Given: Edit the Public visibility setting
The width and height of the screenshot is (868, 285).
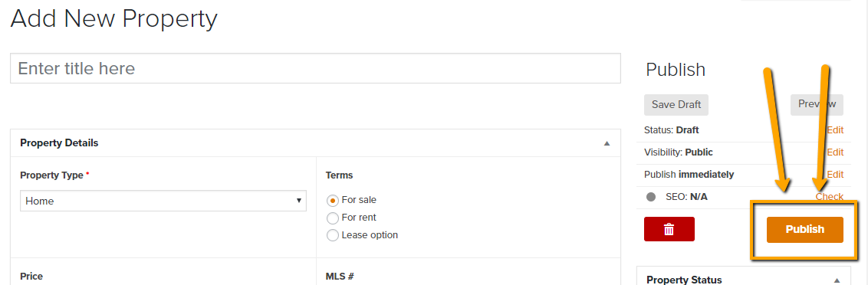Looking at the screenshot, I should click(x=835, y=152).
